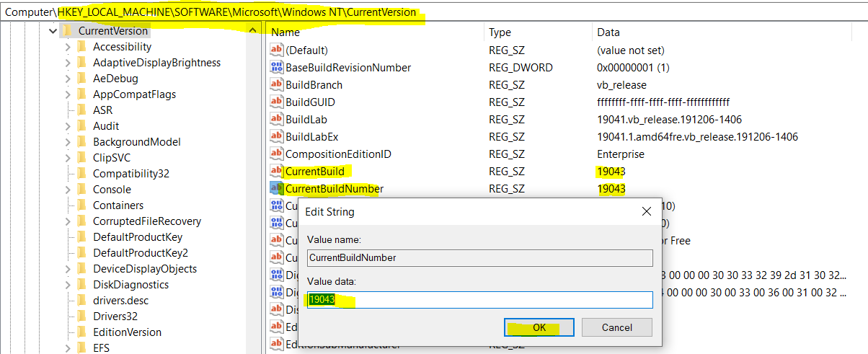Expand the Audit key
This screenshot has width=868, height=354.
click(x=68, y=126)
